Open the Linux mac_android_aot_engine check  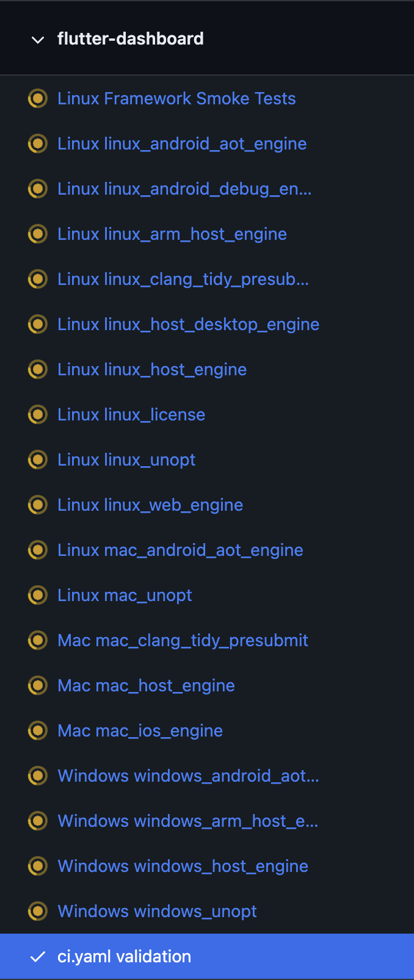click(180, 550)
